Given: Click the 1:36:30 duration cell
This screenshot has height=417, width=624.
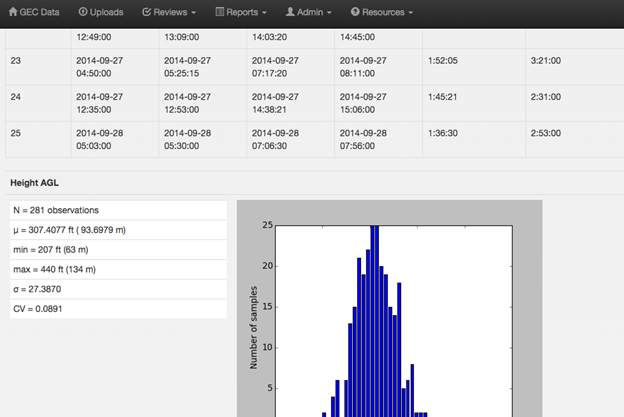Looking at the screenshot, I should [x=474, y=139].
